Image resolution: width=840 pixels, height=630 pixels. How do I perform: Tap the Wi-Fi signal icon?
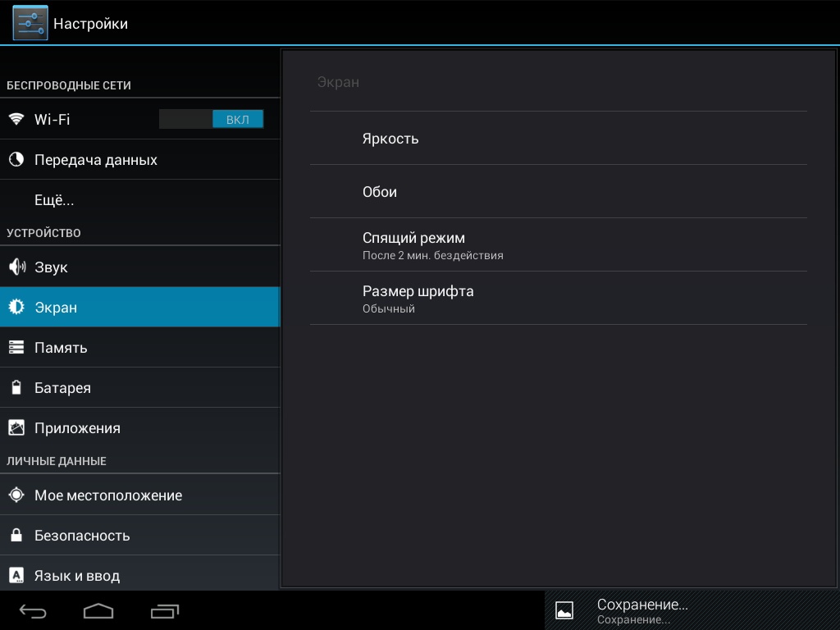pos(16,119)
